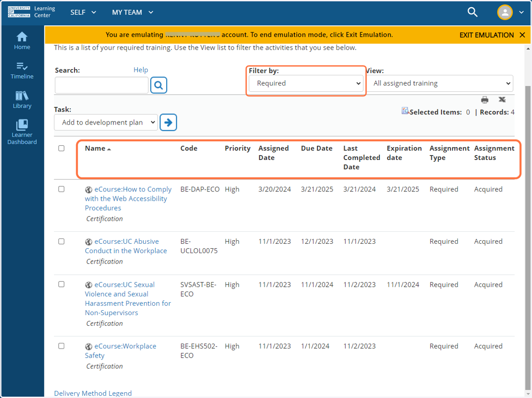Image resolution: width=532 pixels, height=398 pixels.
Task: Click globe icon beside UC Abusive Conduct course
Action: 89,242
